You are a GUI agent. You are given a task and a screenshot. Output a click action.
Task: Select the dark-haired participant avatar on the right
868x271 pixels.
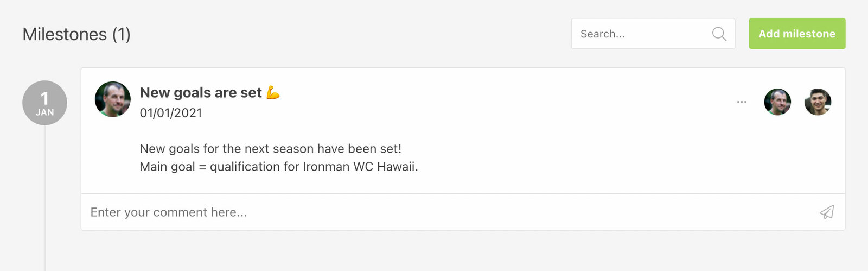pos(818,102)
